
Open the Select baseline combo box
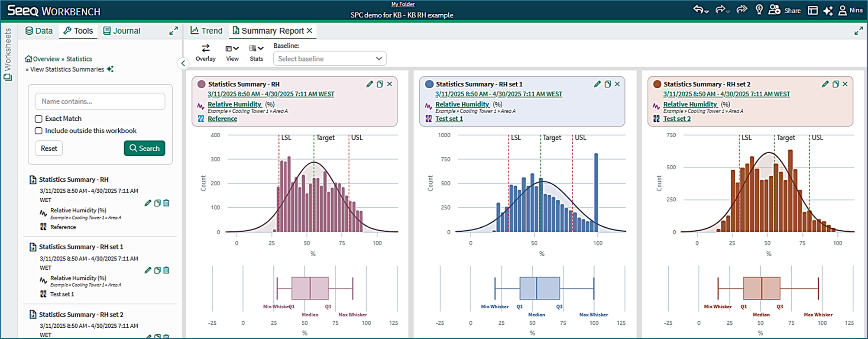click(x=330, y=58)
